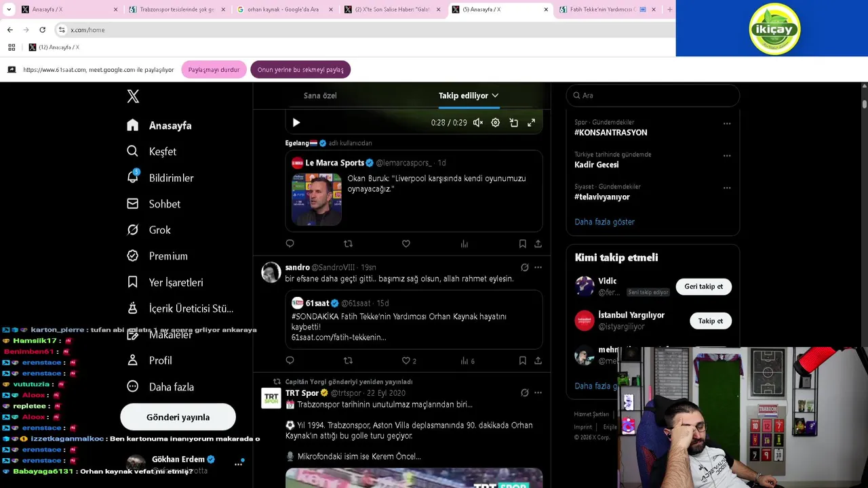Image resolution: width=868 pixels, height=488 pixels.
Task: Click Onun yerine bu sekmeyi paylaş
Action: 300,70
